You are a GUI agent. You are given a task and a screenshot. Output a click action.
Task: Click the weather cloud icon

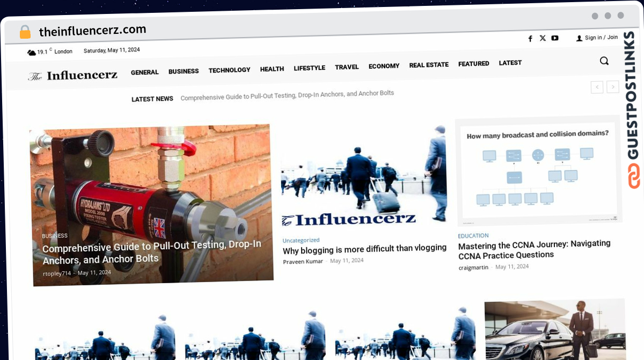click(x=32, y=52)
